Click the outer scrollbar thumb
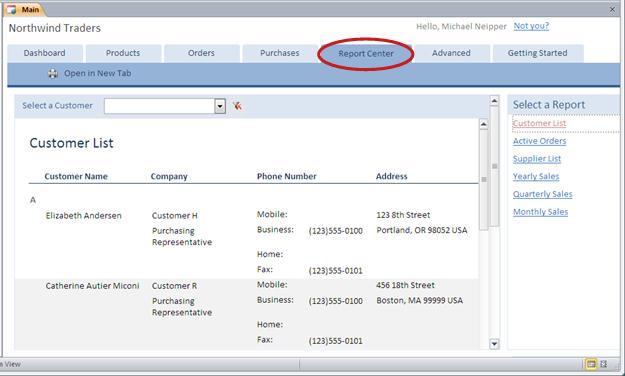Image resolution: width=625 pixels, height=376 pixels. click(494, 166)
